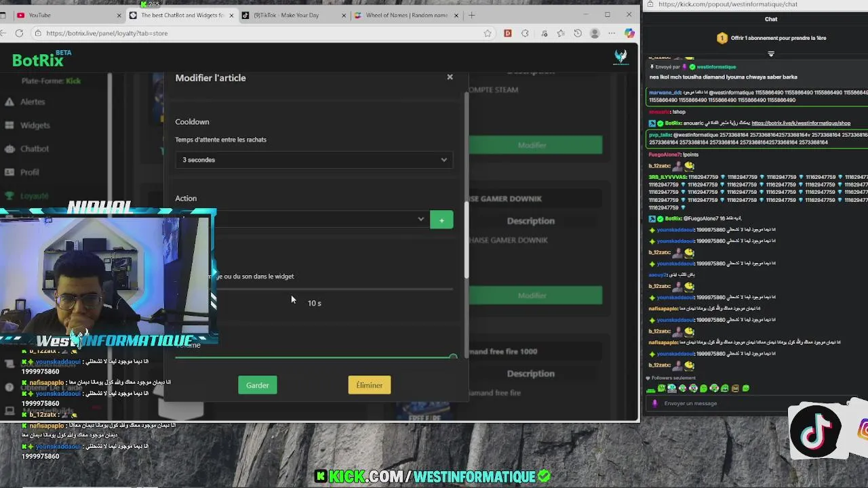This screenshot has height=488, width=868.
Task: Click the green plus add-action button
Action: tap(441, 220)
